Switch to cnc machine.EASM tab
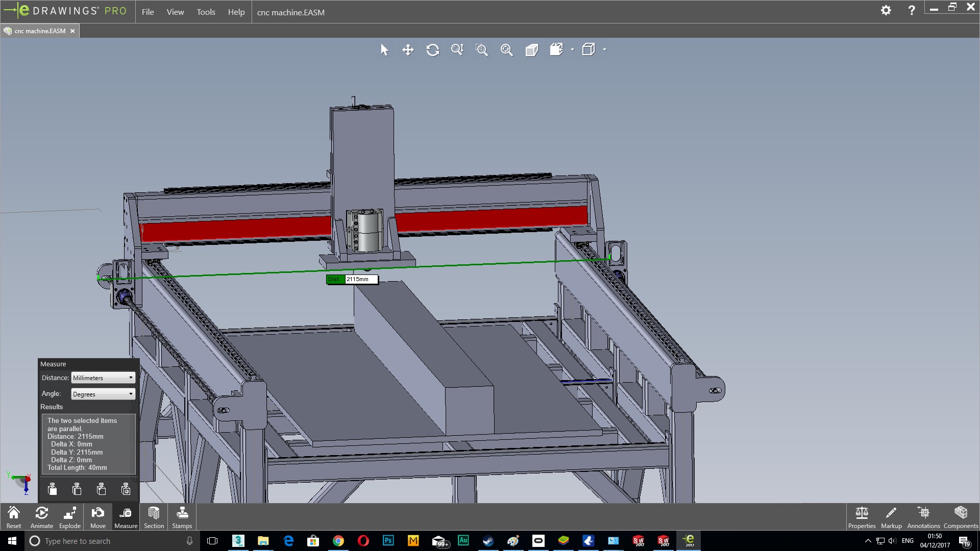Image resolution: width=980 pixels, height=551 pixels. click(x=40, y=31)
